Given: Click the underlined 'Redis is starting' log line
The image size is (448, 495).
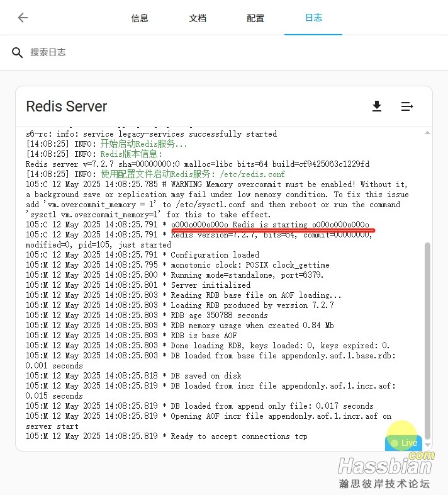Looking at the screenshot, I should pos(271,225).
